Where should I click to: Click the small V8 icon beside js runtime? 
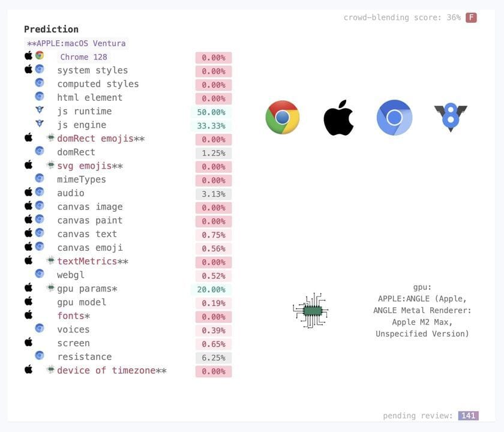pos(40,110)
